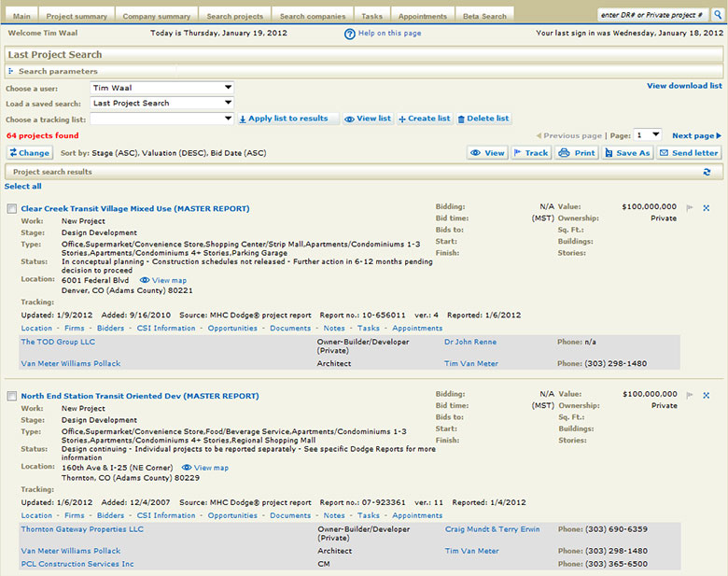Open Bidders link for Clear Creek project

(x=110, y=328)
